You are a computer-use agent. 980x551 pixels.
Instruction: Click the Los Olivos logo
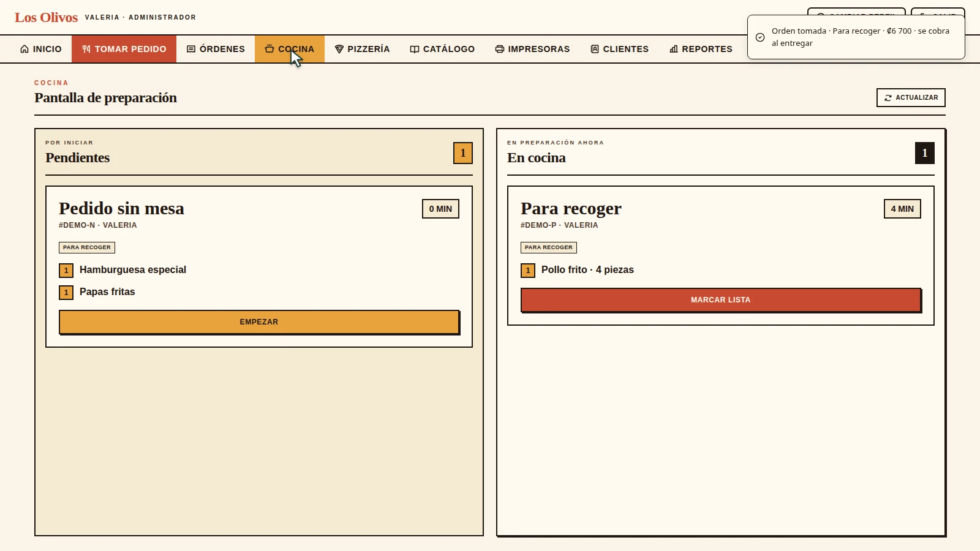point(47,17)
